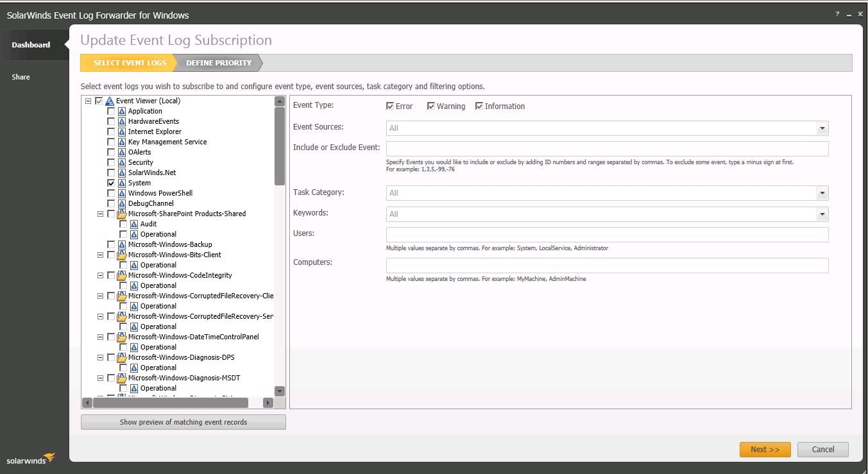Click the Security log icon
The height and width of the screenshot is (474, 868).
122,162
